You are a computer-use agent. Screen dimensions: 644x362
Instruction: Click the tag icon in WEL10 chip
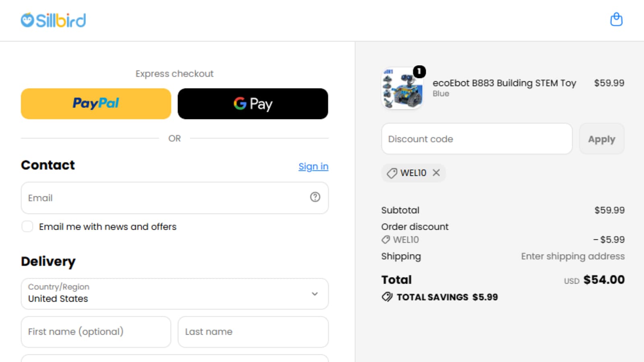click(x=392, y=173)
